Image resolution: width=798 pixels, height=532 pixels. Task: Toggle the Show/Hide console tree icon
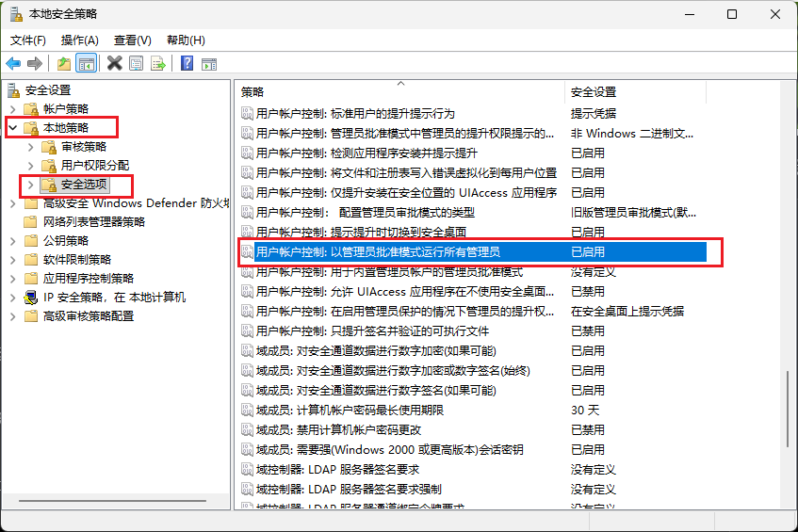click(86, 63)
